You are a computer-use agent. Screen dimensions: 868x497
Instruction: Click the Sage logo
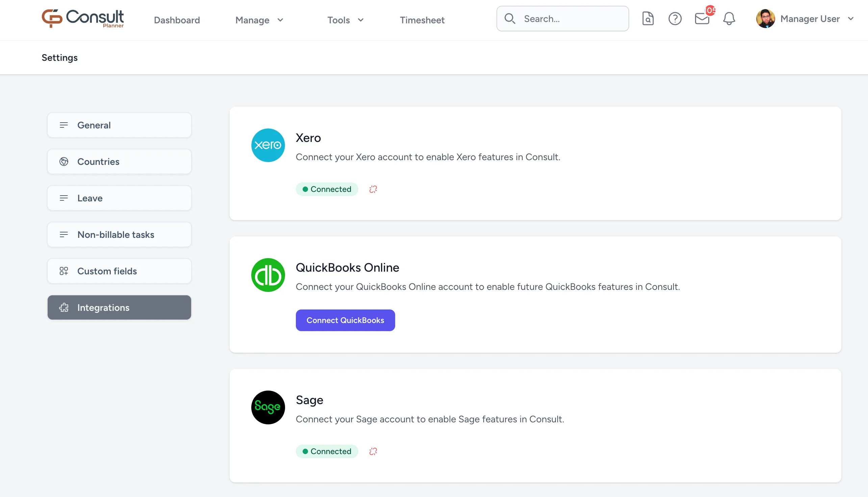coord(268,407)
